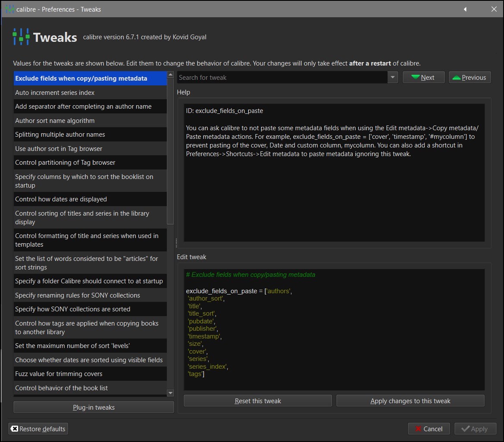Screen dimensions: 504x442
Task: Click the Search for tweak input field
Action: pos(282,77)
